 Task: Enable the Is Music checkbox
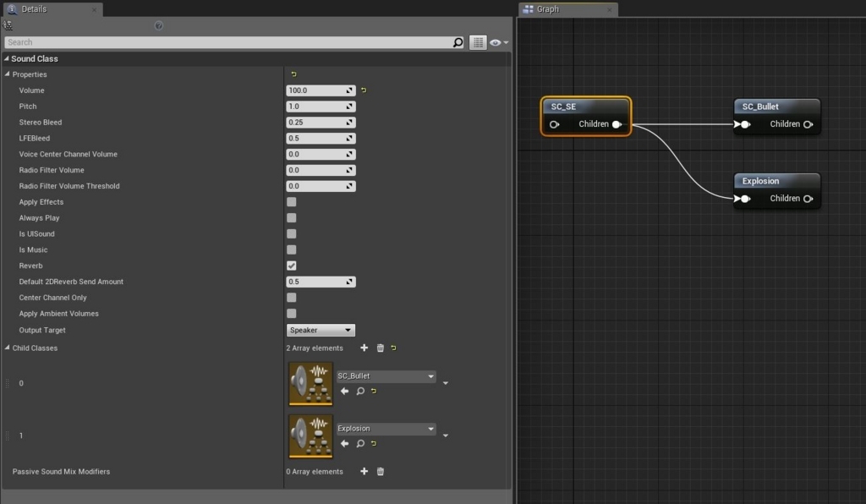[291, 249]
